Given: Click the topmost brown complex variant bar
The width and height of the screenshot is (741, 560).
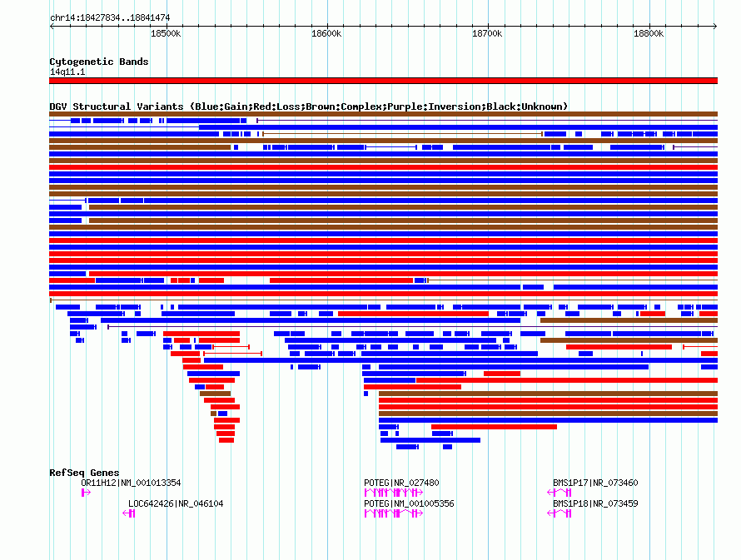Looking at the screenshot, I should [383, 114].
